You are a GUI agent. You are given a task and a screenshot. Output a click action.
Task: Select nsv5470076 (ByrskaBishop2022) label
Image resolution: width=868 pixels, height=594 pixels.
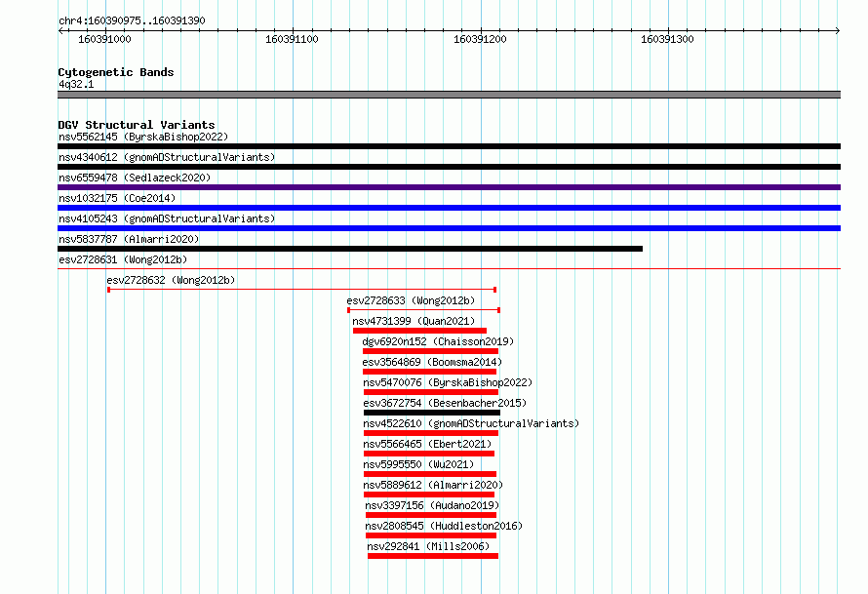448,382
